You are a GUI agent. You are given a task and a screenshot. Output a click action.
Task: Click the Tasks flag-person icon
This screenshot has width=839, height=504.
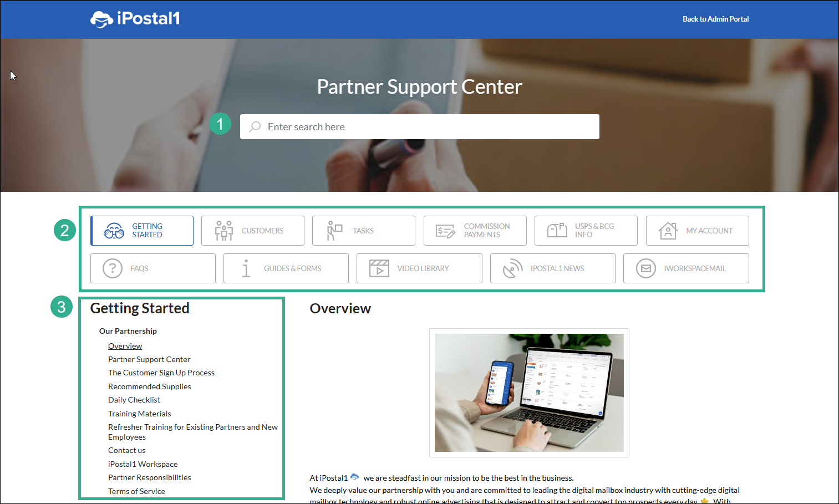pyautogui.click(x=334, y=231)
